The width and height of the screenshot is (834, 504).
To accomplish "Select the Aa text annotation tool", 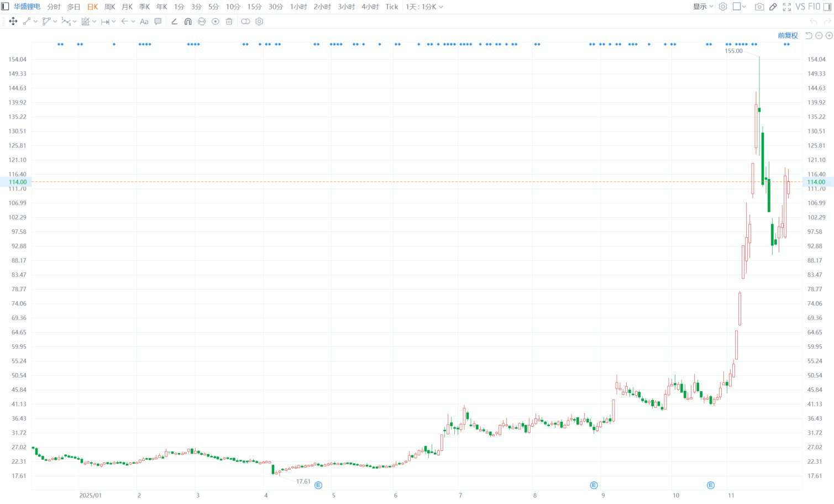I will coord(144,22).
